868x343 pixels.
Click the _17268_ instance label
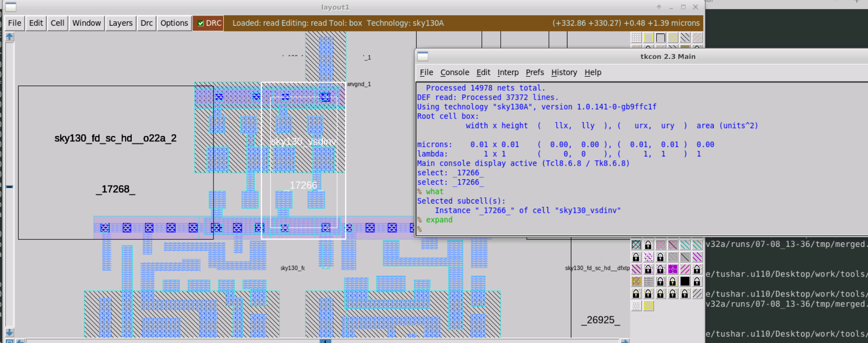click(x=115, y=189)
